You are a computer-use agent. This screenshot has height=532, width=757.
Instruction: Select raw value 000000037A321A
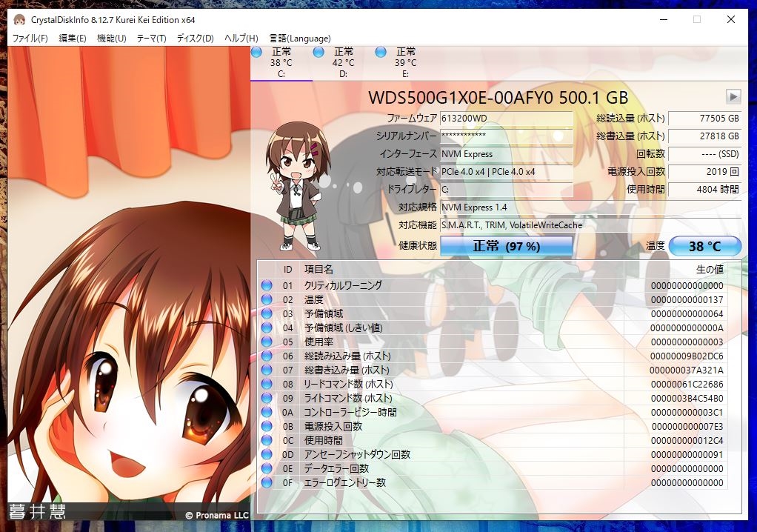[687, 370]
